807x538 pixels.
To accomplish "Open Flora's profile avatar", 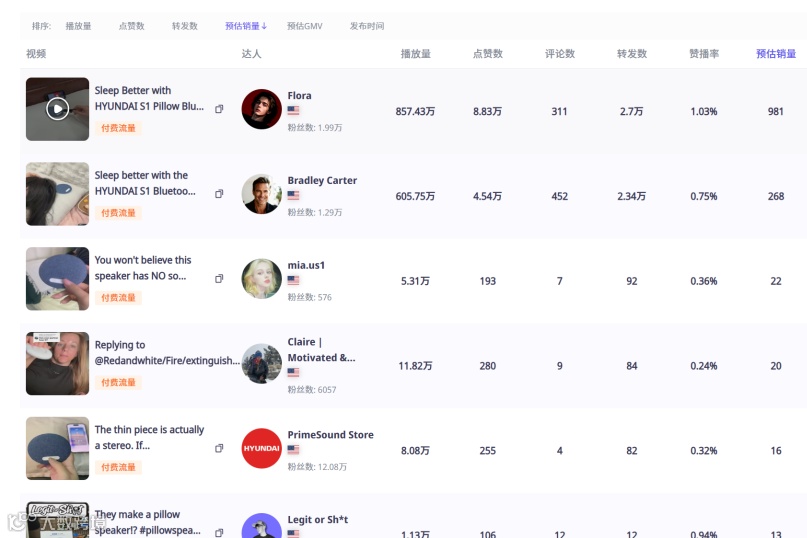I will tap(261, 109).
